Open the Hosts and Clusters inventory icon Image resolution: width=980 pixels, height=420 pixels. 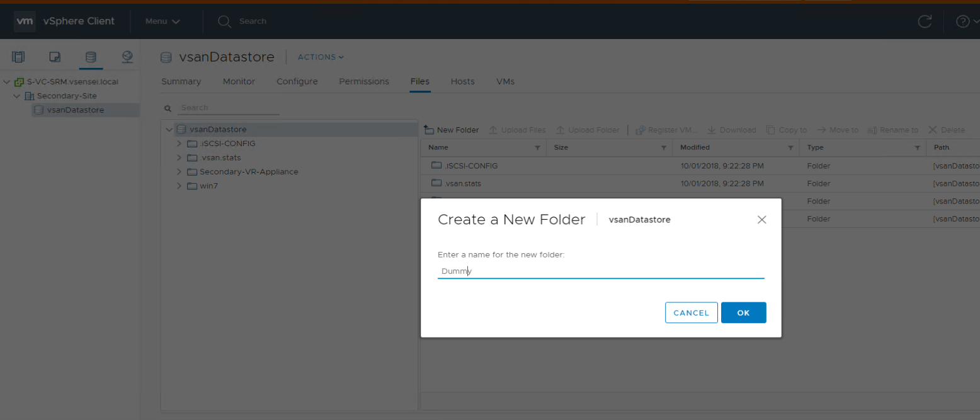tap(18, 57)
